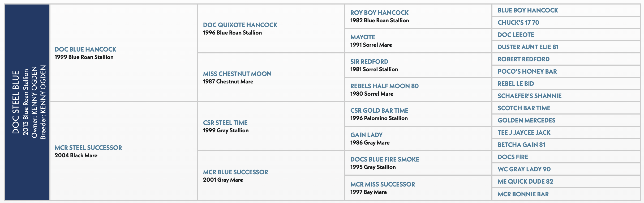
Task: Click the BLUE BOY HANCOCK ancestor link
Action: pyautogui.click(x=527, y=10)
